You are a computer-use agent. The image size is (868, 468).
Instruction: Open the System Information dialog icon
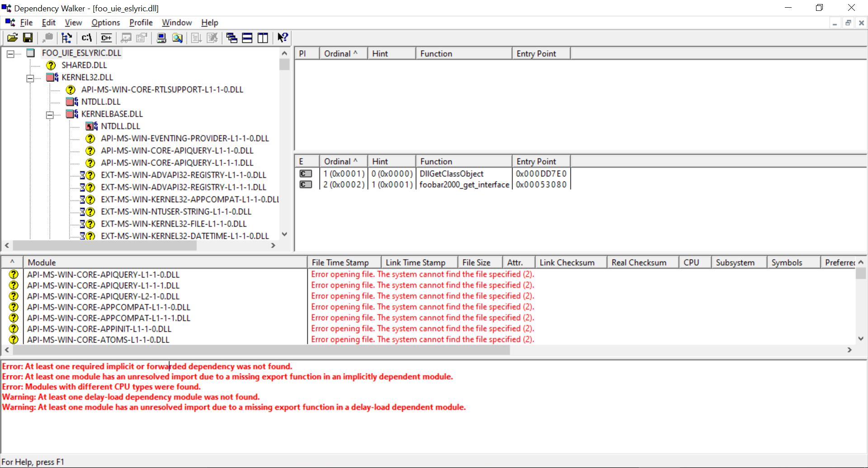click(161, 38)
